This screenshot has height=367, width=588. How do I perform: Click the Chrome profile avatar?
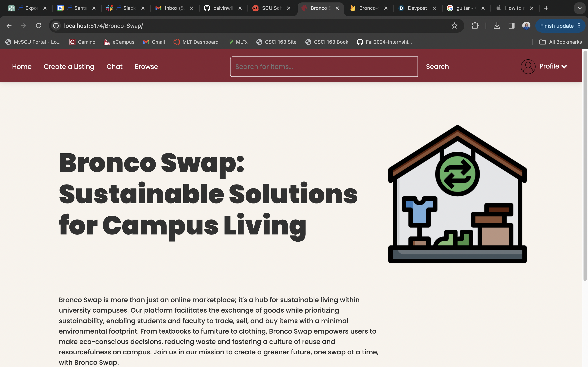(526, 26)
